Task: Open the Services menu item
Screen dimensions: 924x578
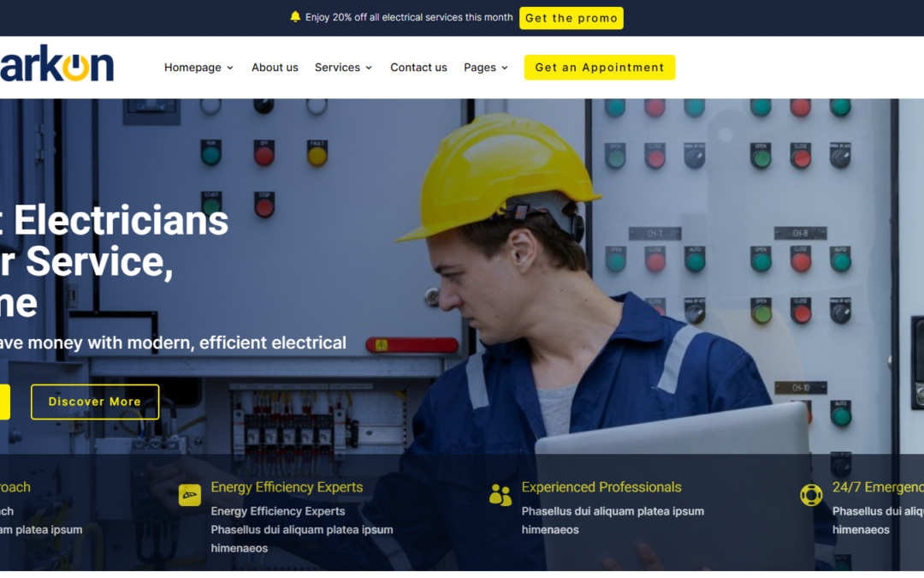Action: click(337, 68)
